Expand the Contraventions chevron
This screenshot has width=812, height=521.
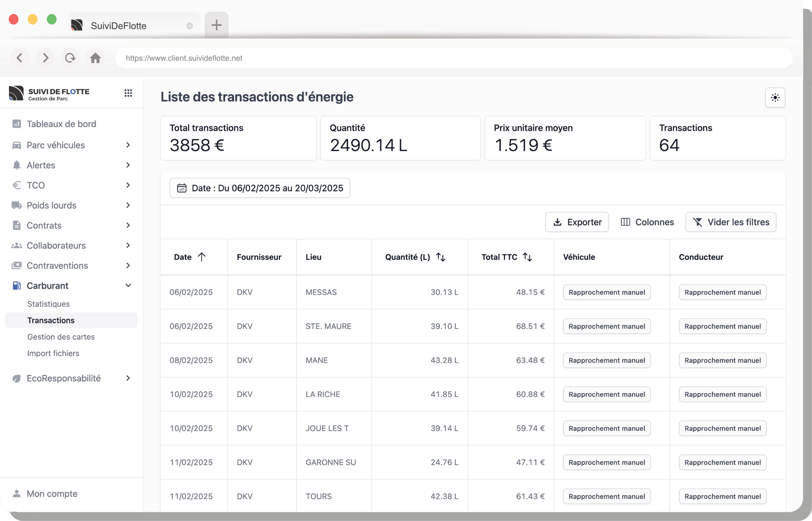[x=128, y=266]
